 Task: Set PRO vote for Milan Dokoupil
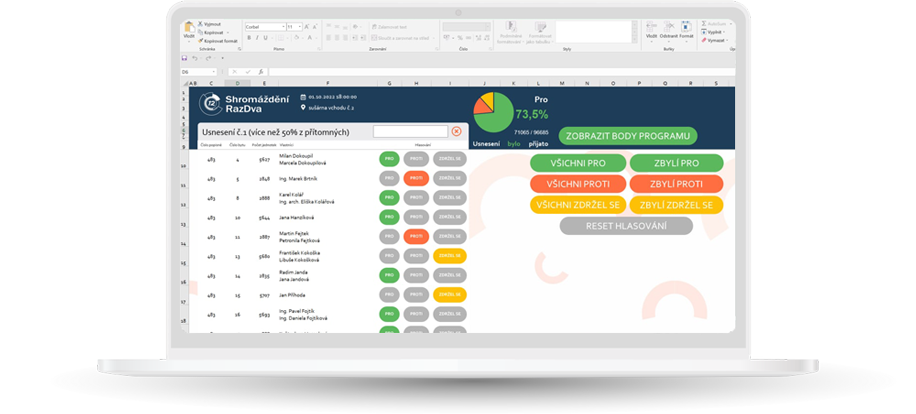[389, 158]
